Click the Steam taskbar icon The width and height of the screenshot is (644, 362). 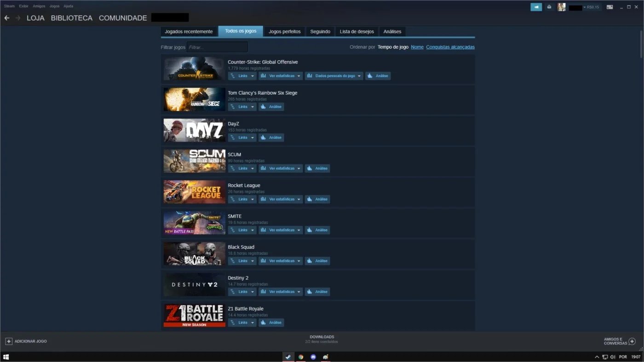click(x=288, y=357)
